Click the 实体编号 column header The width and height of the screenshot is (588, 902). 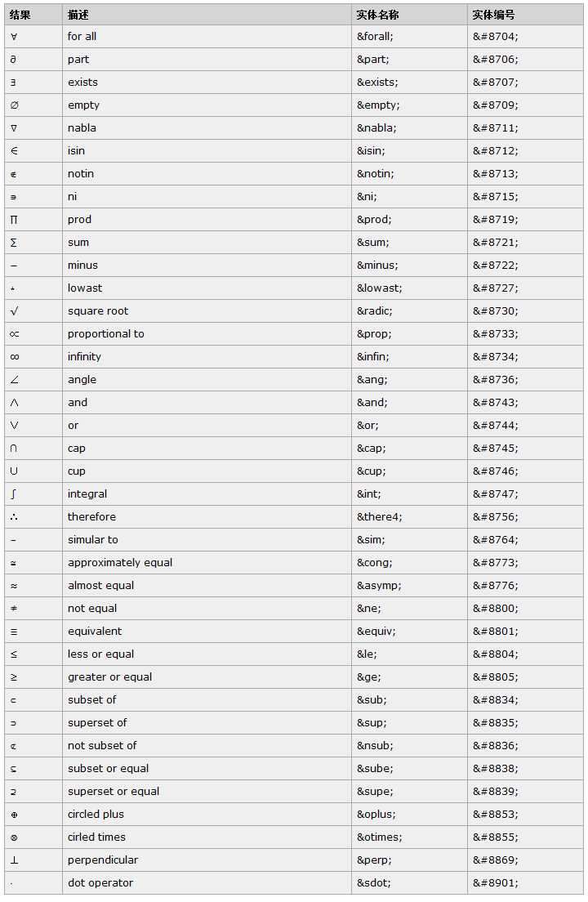(493, 15)
